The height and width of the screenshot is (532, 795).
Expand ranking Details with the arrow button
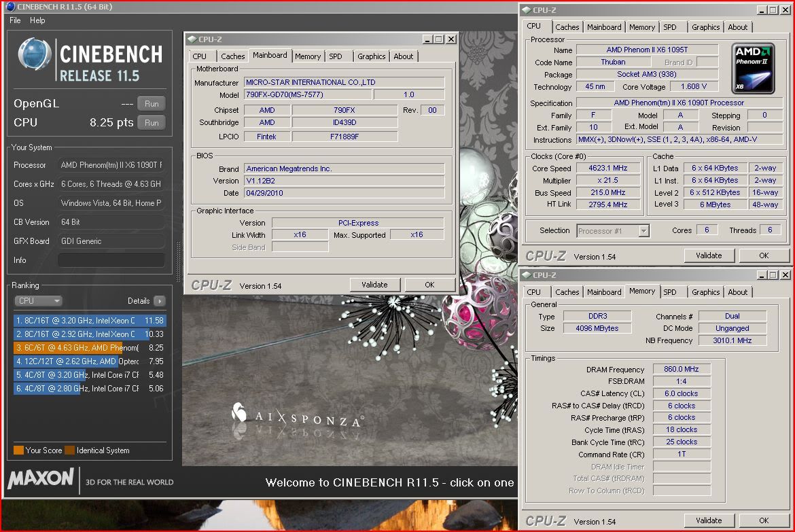click(160, 301)
